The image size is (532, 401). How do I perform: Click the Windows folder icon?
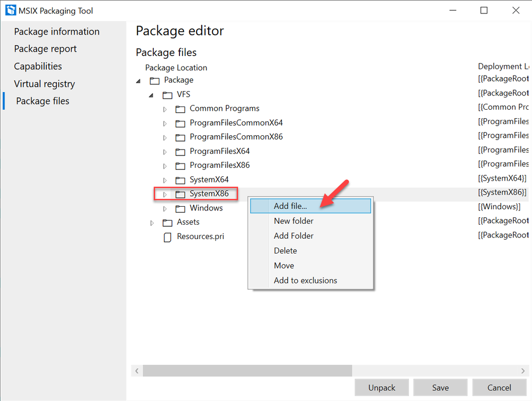(180, 208)
